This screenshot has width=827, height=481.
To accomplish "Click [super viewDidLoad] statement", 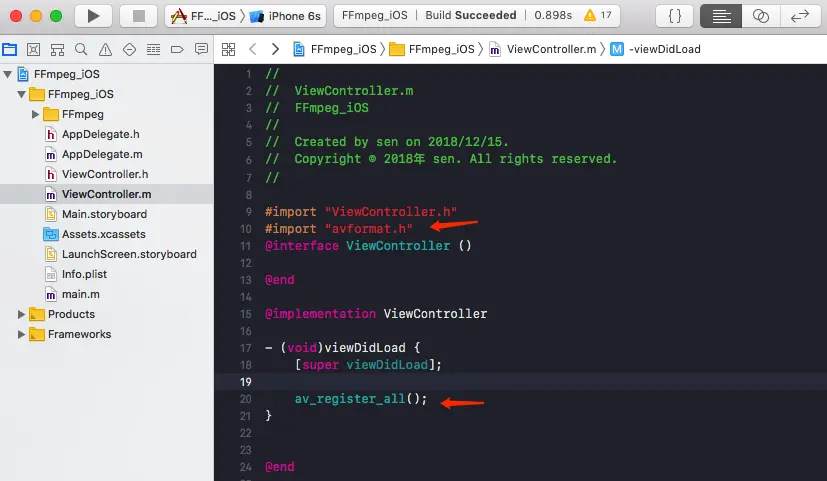I will (368, 365).
